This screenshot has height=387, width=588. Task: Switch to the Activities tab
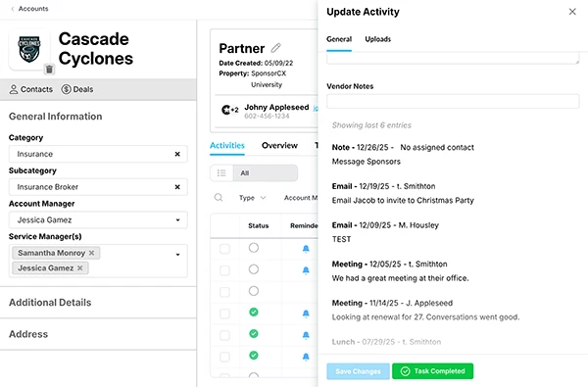[x=227, y=146]
